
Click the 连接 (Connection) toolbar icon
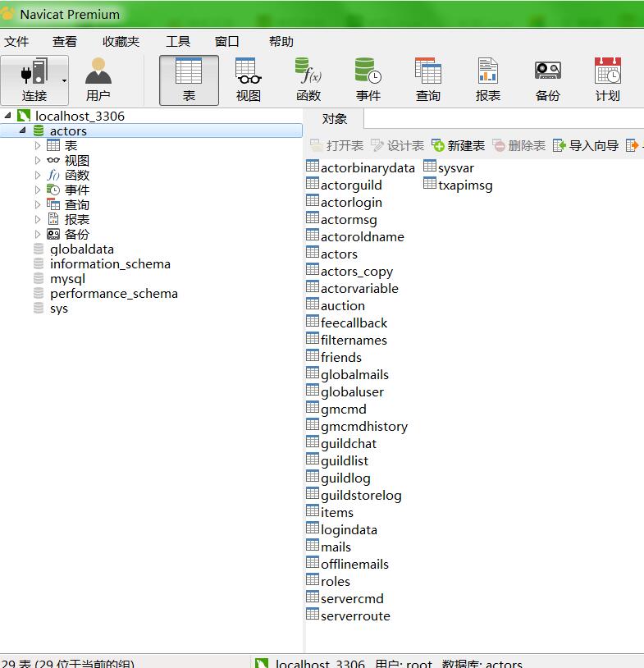33,80
